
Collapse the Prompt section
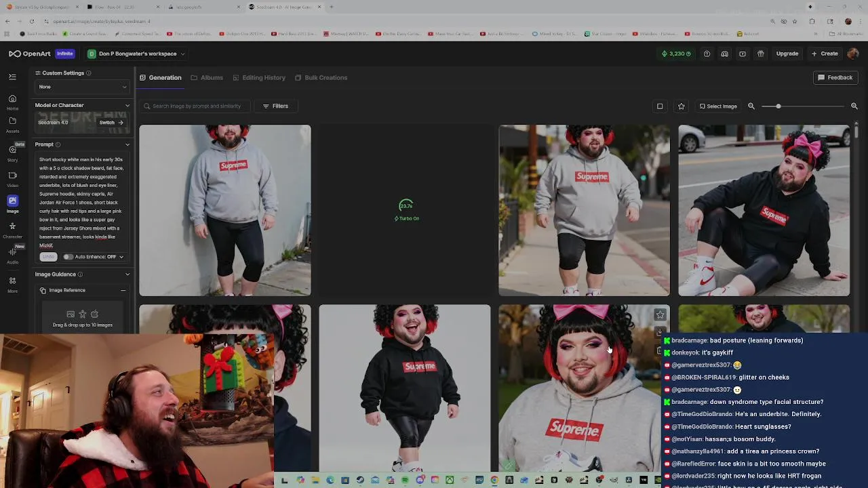coord(127,144)
